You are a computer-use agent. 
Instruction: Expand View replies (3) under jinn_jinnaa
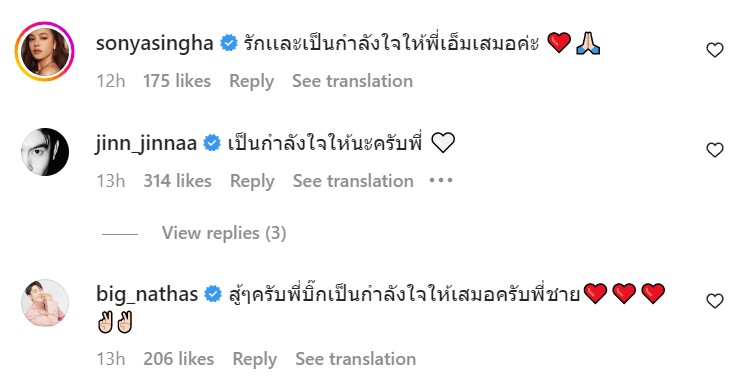click(224, 233)
